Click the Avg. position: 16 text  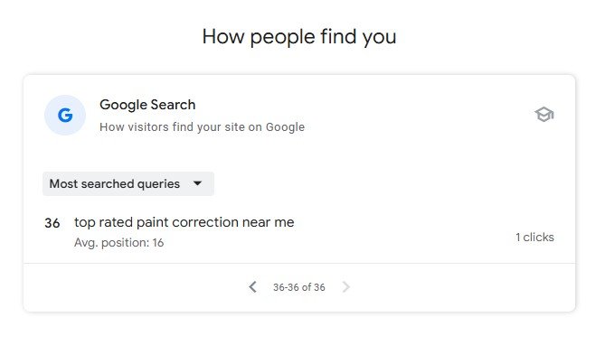[x=118, y=243]
